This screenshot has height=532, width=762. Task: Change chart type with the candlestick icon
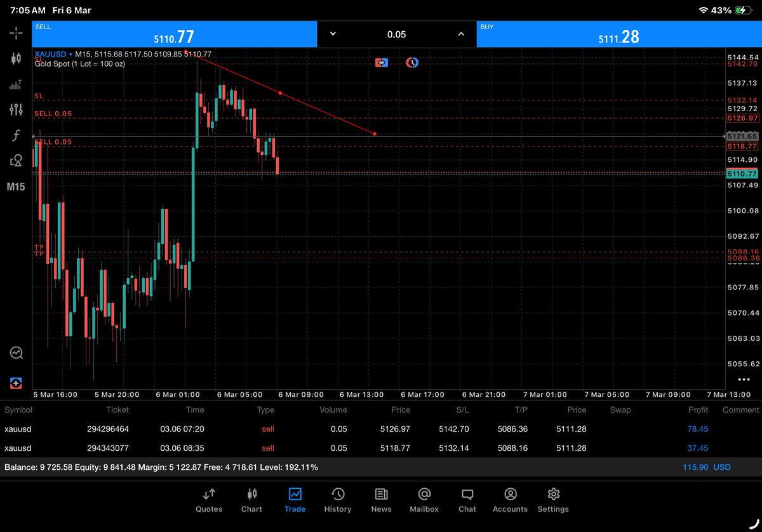[x=16, y=58]
